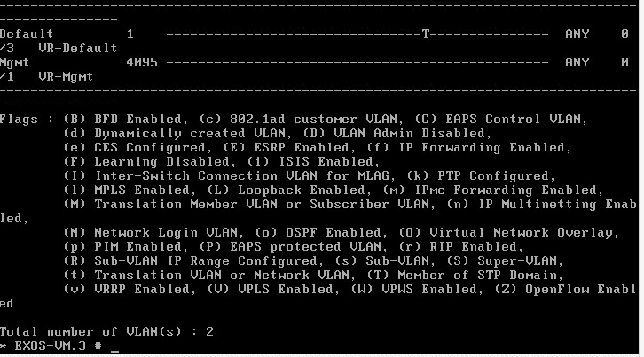Image resolution: width=644 pixels, height=357 pixels.
Task: Click VLAN ID 4095 in Mgmt row
Action: coord(141,62)
